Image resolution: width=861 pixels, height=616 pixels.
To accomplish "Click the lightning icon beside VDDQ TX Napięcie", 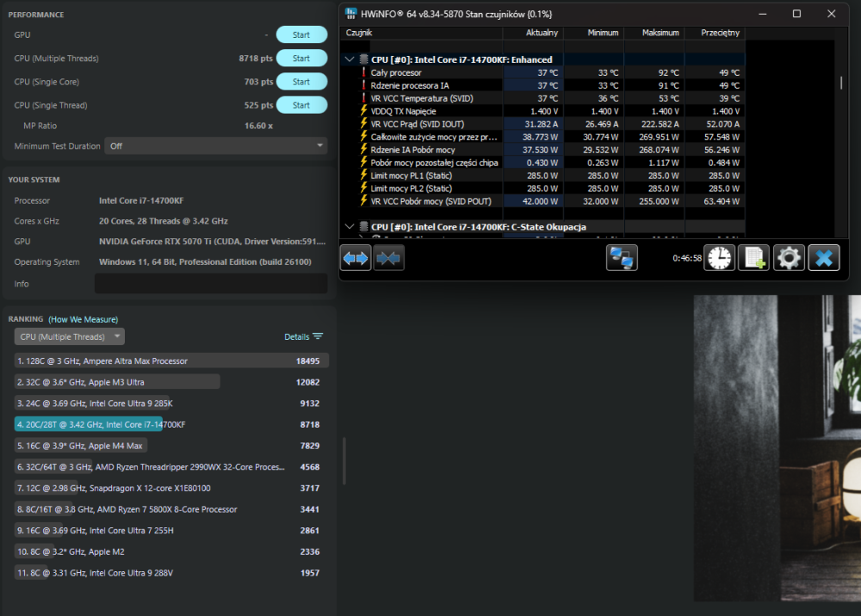I will 363,111.
